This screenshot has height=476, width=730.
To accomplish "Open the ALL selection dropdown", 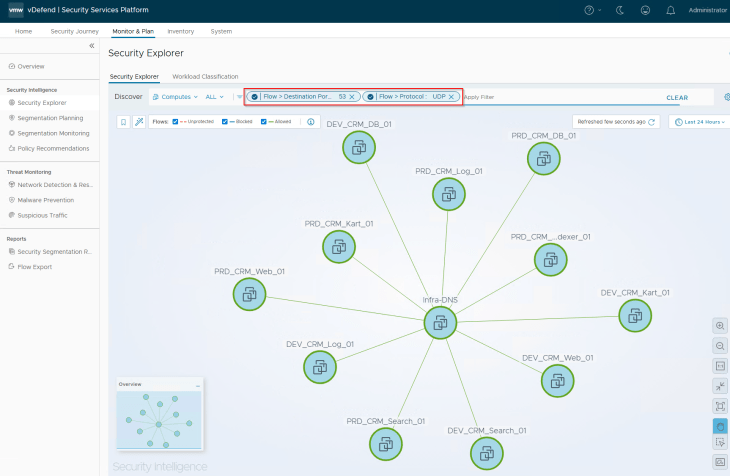I will 215,97.
